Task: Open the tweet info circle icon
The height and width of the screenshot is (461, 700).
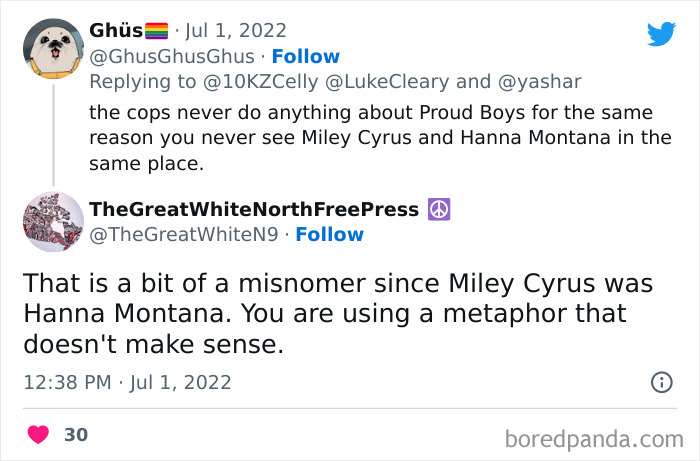Action: 661,382
